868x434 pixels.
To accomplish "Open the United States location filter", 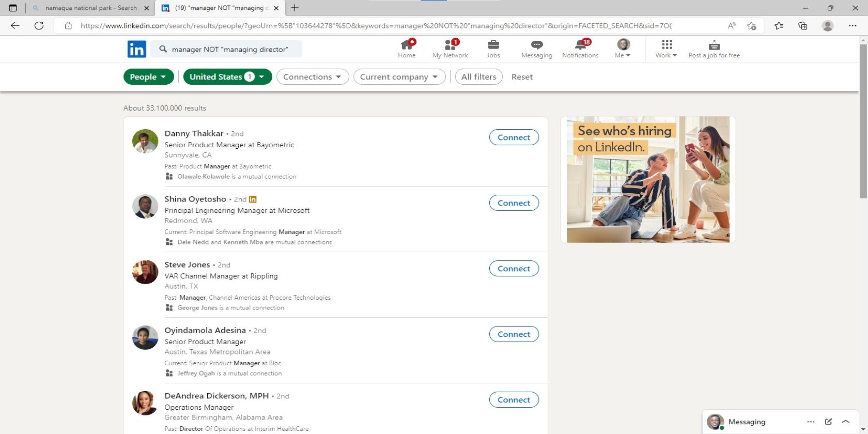I will click(227, 76).
